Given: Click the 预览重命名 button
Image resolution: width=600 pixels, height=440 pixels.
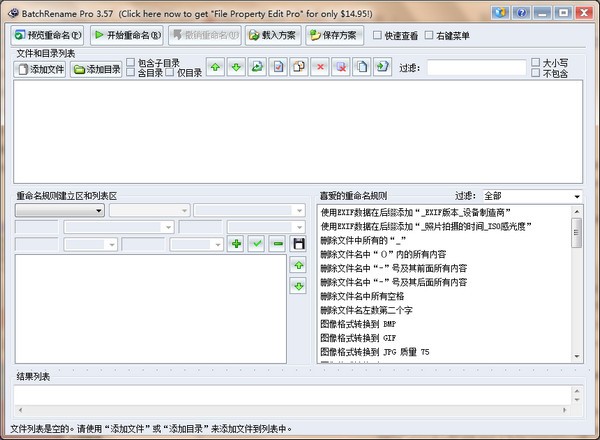Looking at the screenshot, I should [x=48, y=35].
